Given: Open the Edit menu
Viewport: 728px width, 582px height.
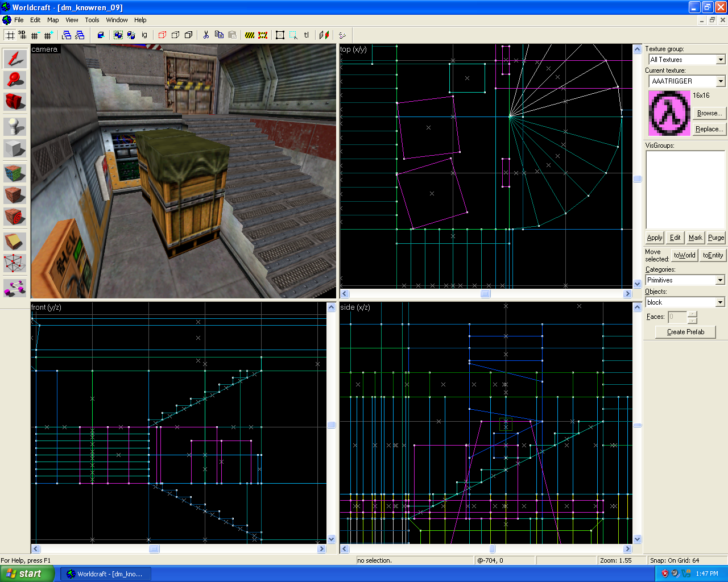Looking at the screenshot, I should click(x=35, y=20).
